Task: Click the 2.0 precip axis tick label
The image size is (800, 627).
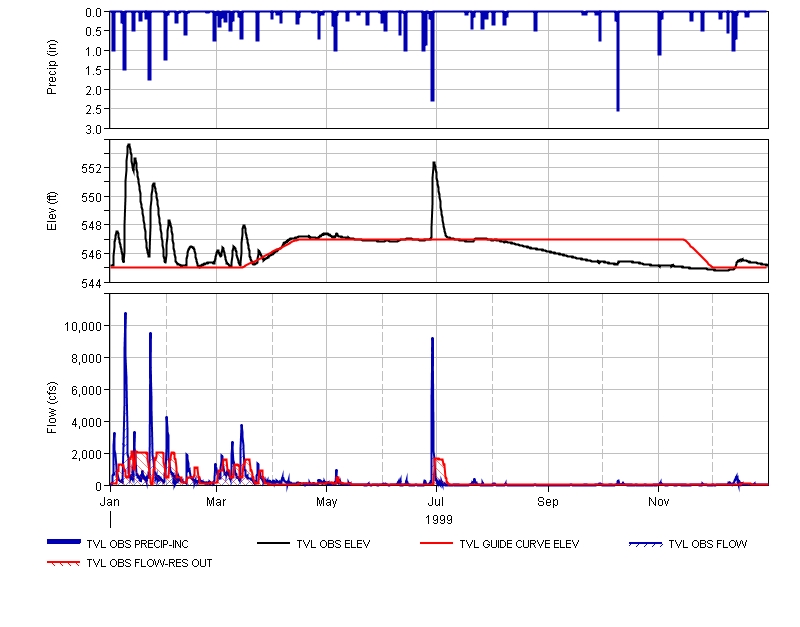Action: [x=93, y=90]
